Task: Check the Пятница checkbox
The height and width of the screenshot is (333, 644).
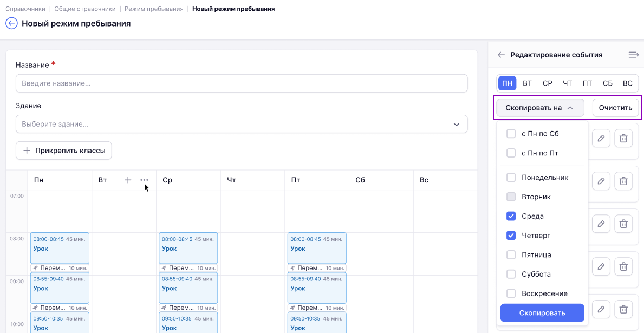Action: (511, 254)
